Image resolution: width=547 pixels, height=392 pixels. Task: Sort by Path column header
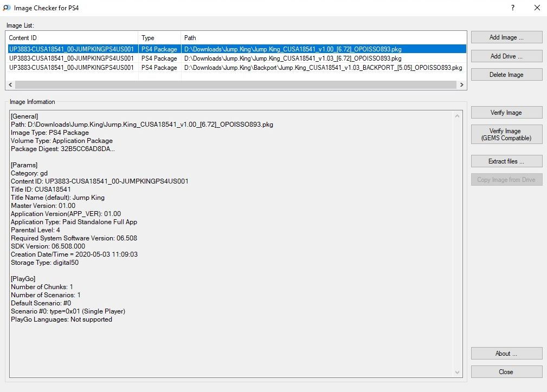click(x=324, y=38)
